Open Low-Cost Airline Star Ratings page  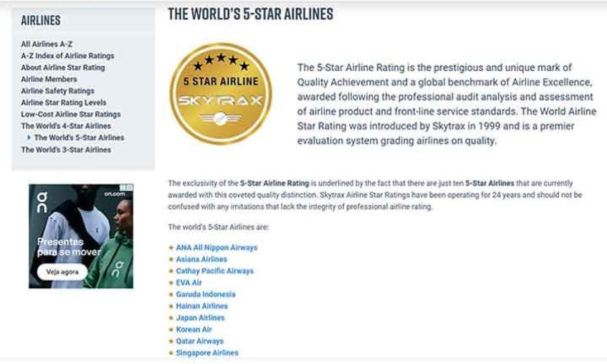(70, 114)
